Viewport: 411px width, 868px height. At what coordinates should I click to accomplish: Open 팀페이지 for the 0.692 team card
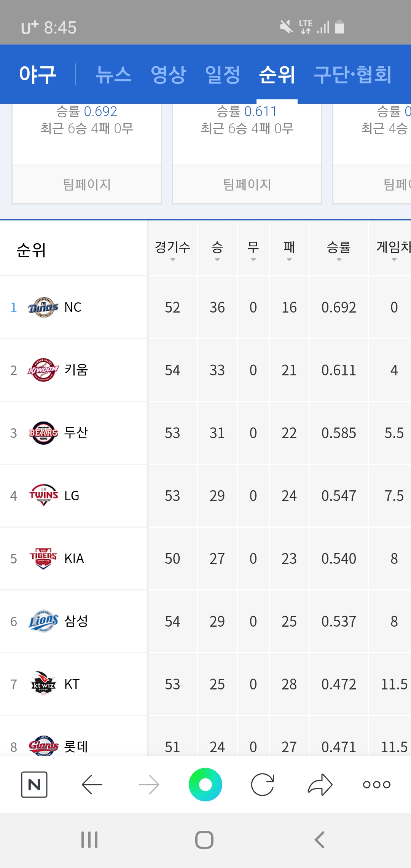(87, 185)
